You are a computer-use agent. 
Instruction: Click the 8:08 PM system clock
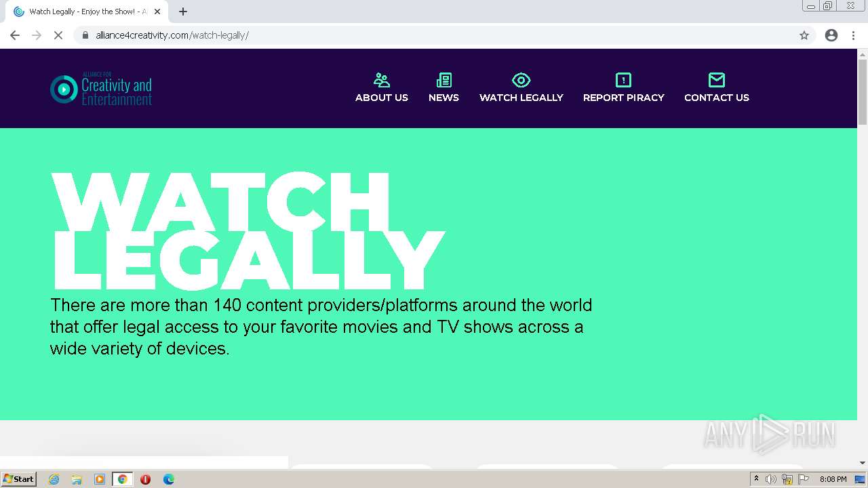pyautogui.click(x=833, y=479)
